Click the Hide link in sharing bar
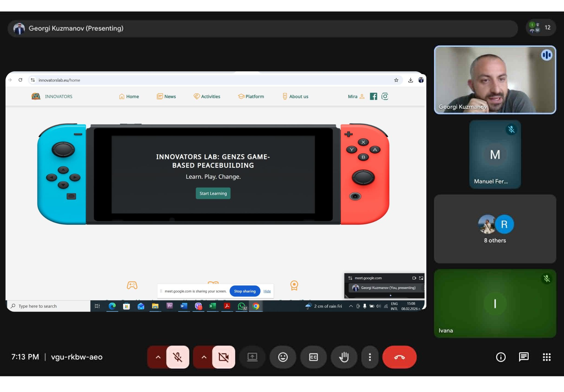Viewport: 564px width, 392px height. [267, 291]
